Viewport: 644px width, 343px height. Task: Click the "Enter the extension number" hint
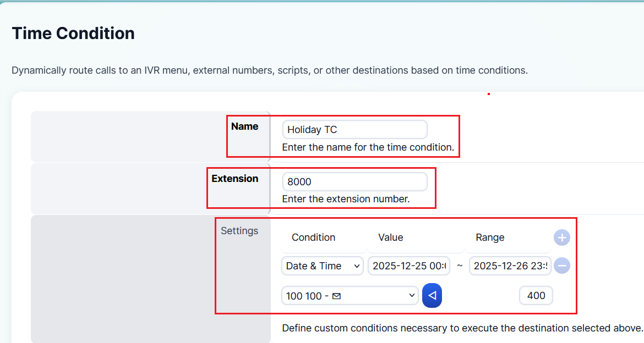(346, 199)
